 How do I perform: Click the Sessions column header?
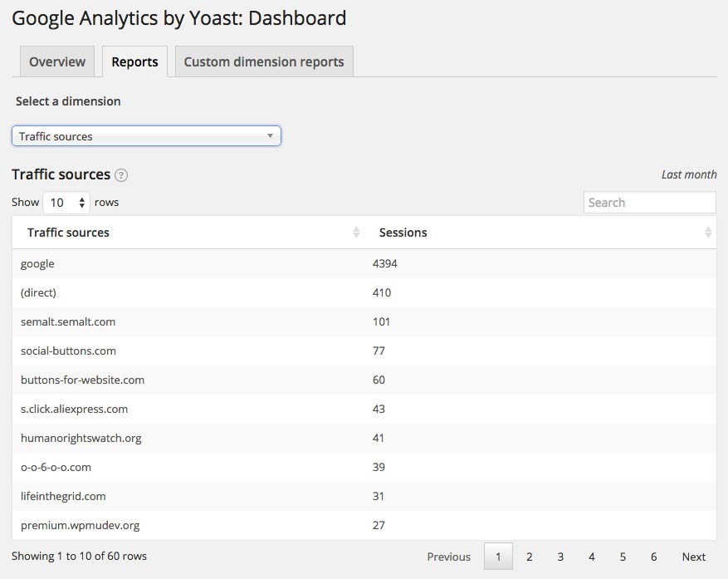pyautogui.click(x=540, y=233)
